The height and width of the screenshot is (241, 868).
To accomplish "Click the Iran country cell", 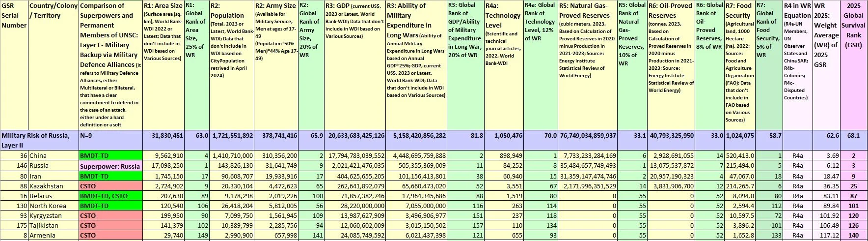I will [53, 176].
